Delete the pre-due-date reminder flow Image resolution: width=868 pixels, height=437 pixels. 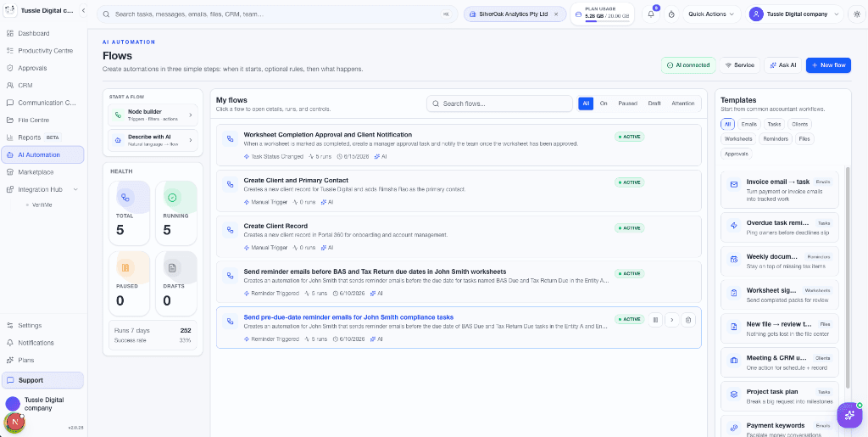(687, 320)
